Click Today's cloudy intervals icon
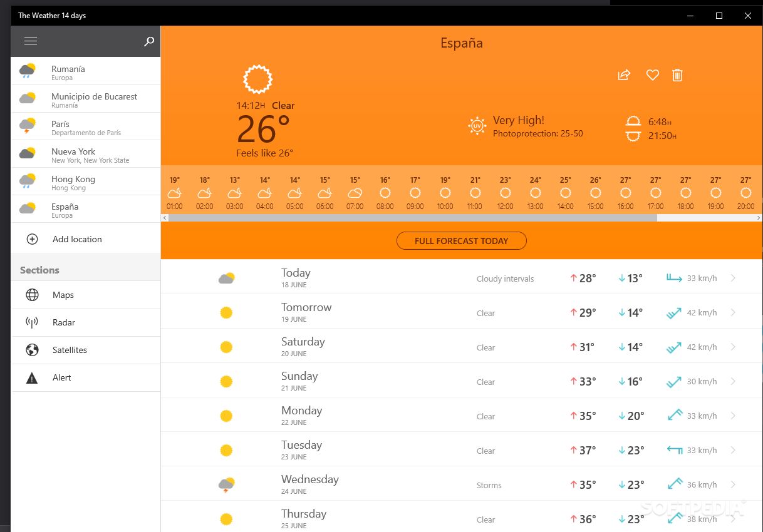Image resolution: width=763 pixels, height=532 pixels. point(227,278)
